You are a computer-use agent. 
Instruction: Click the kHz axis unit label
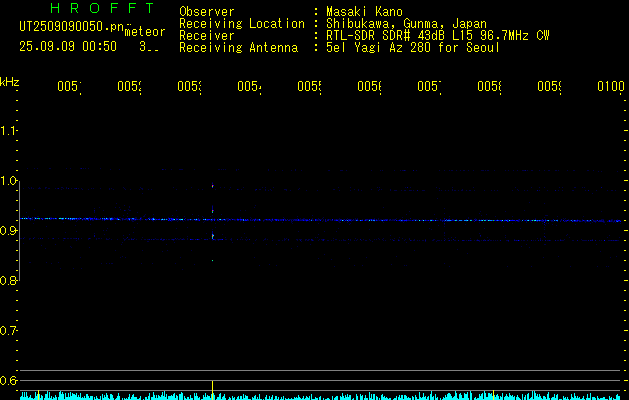pyautogui.click(x=9, y=82)
